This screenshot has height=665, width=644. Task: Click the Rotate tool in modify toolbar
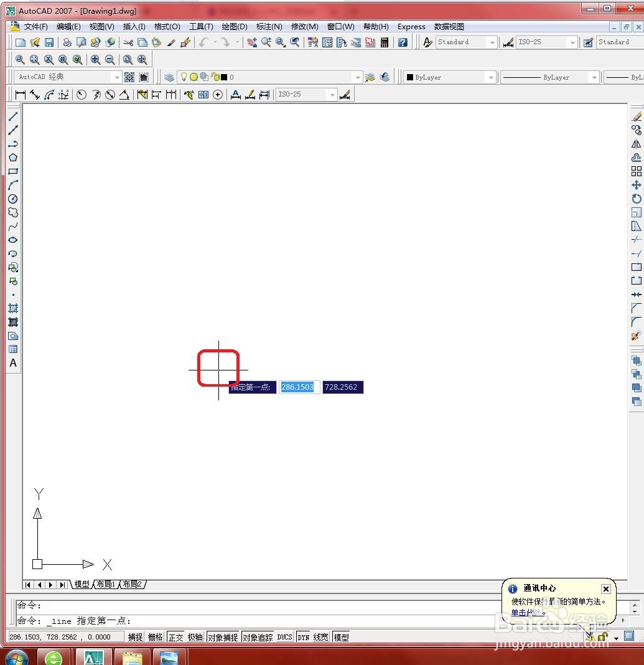pos(637,199)
